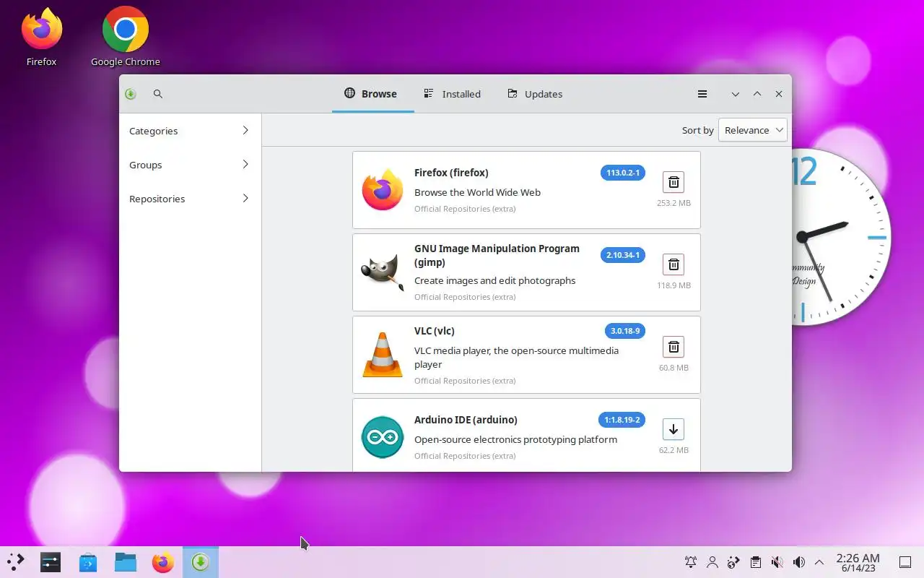Click the '118.9 MB' size label

pyautogui.click(x=674, y=285)
